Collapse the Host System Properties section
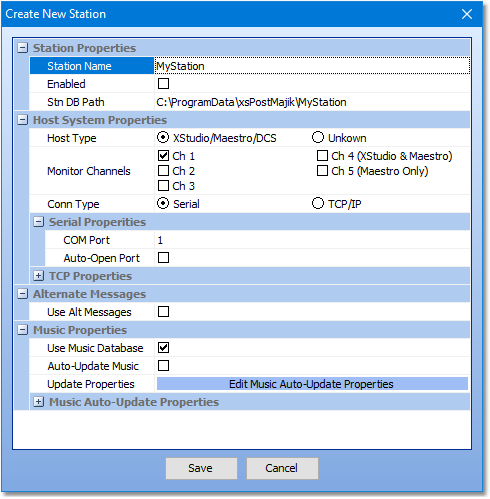The height and width of the screenshot is (499, 490). (x=22, y=120)
